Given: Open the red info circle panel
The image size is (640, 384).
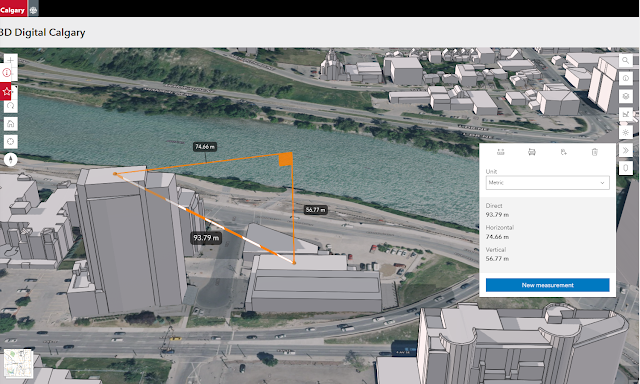Looking at the screenshot, I should (7, 73).
